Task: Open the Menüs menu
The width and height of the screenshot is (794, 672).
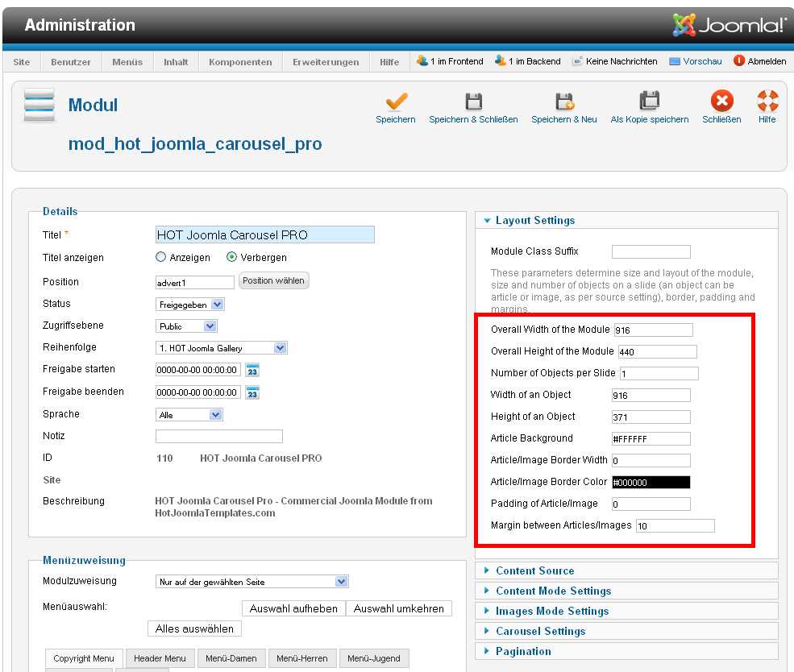Action: 127,62
